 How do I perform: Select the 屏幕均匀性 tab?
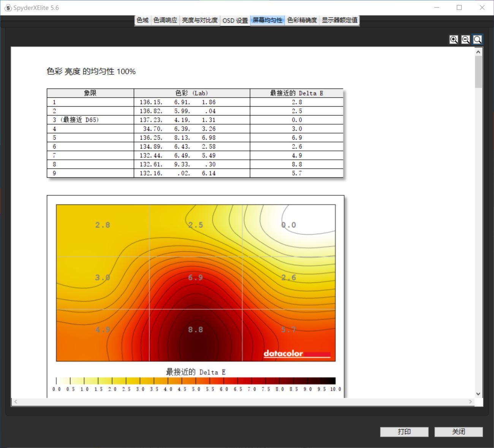click(268, 20)
